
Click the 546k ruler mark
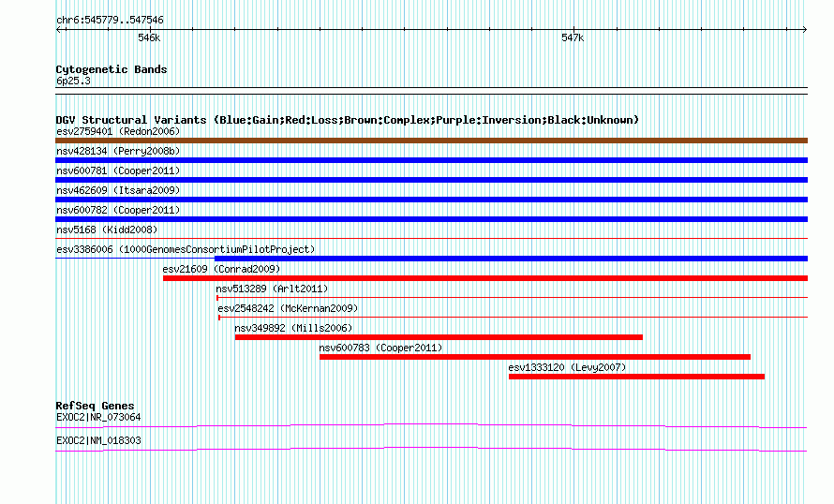pos(149,37)
